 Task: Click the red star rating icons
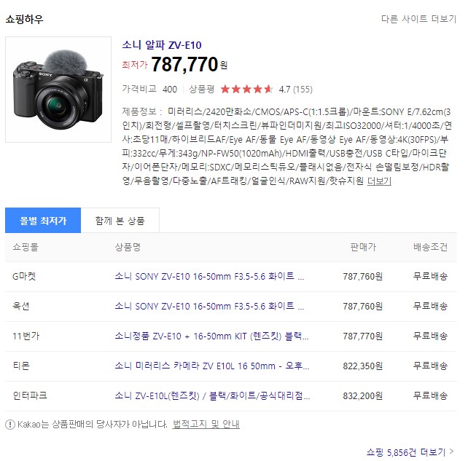pyautogui.click(x=246, y=89)
